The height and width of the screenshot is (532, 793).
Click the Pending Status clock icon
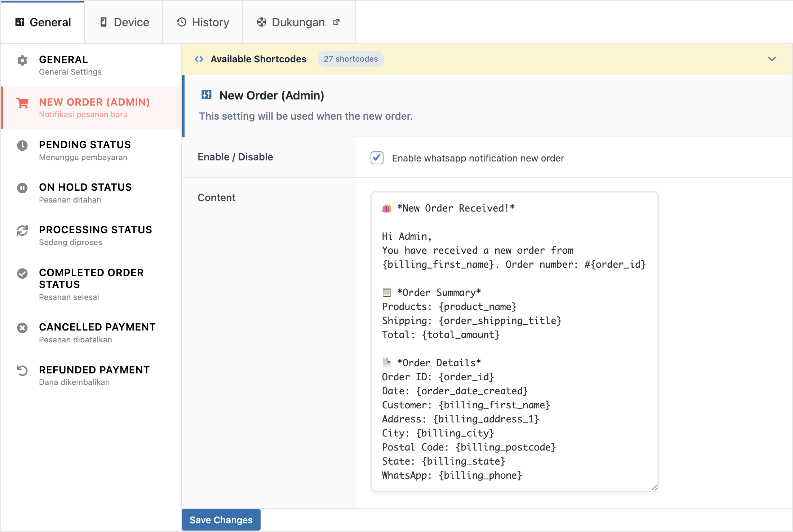22,146
